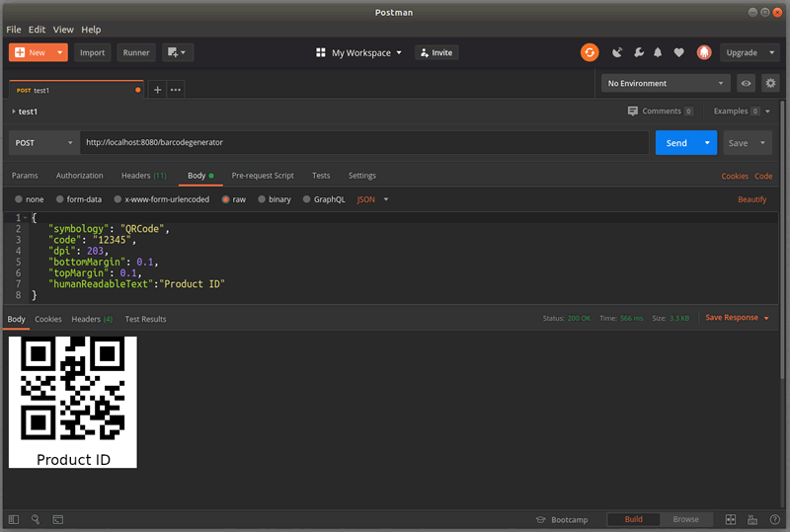The image size is (790, 532).
Task: Open the File menu
Action: 14,30
